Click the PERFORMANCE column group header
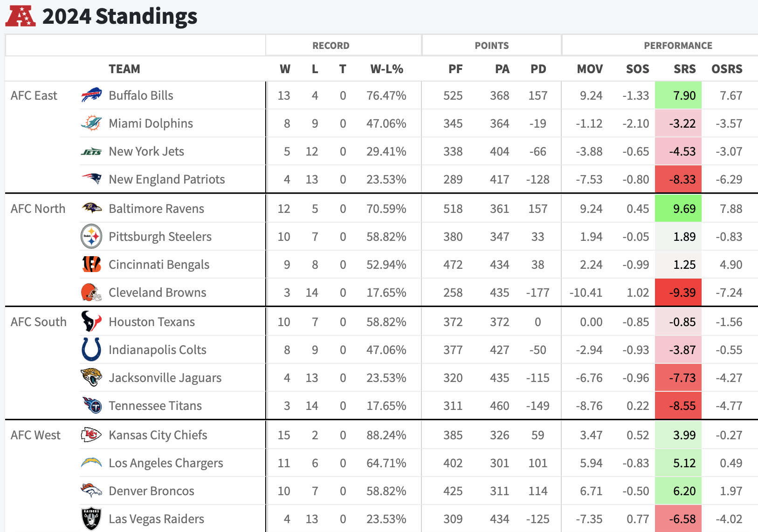This screenshot has width=758, height=532. 678,46
